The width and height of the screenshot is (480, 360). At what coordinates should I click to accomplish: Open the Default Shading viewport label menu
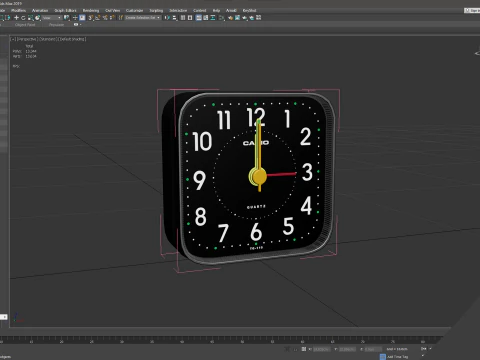(x=72, y=39)
